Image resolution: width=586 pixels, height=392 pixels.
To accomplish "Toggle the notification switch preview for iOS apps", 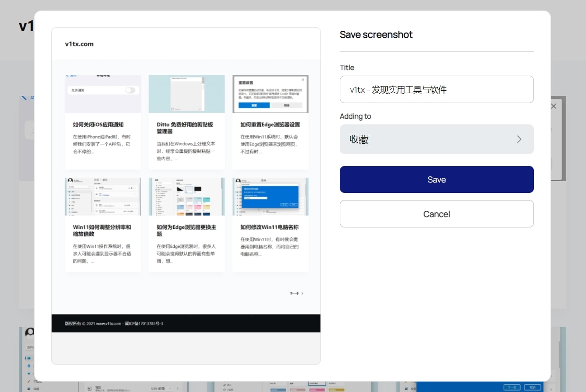I will 131,89.
